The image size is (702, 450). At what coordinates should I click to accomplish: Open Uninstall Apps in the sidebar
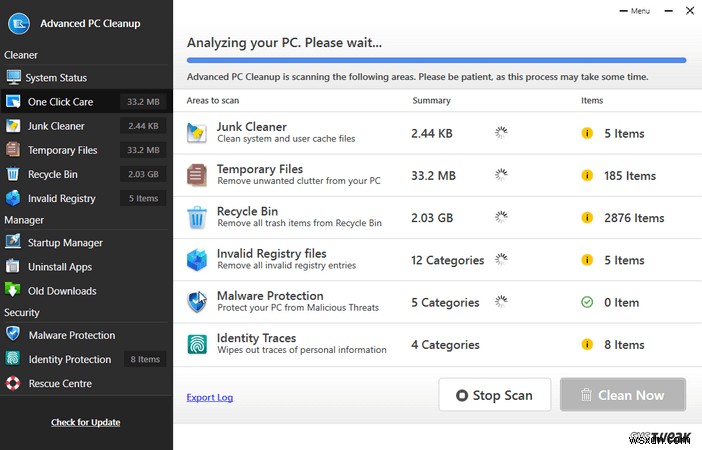pyautogui.click(x=60, y=267)
